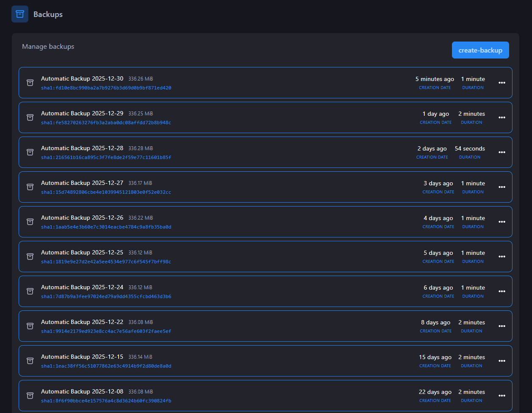Click the archive icon of the 2025-12-08 backup
The width and height of the screenshot is (532, 413).
pyautogui.click(x=30, y=396)
